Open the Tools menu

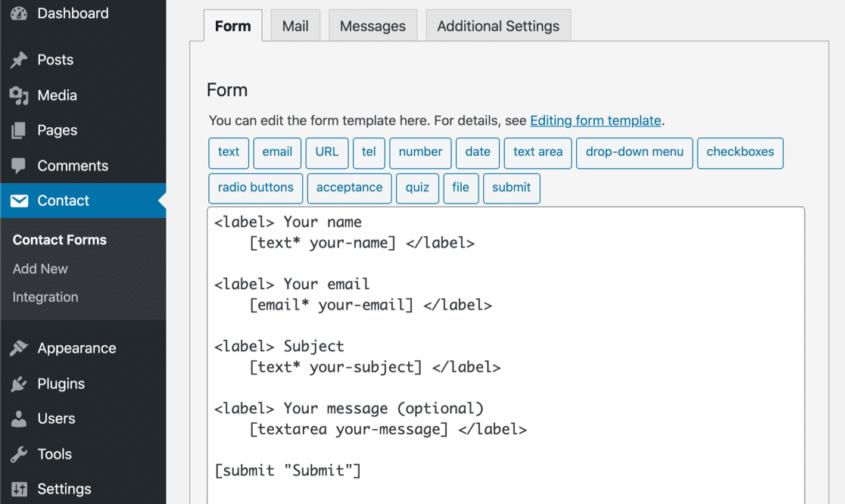click(55, 455)
